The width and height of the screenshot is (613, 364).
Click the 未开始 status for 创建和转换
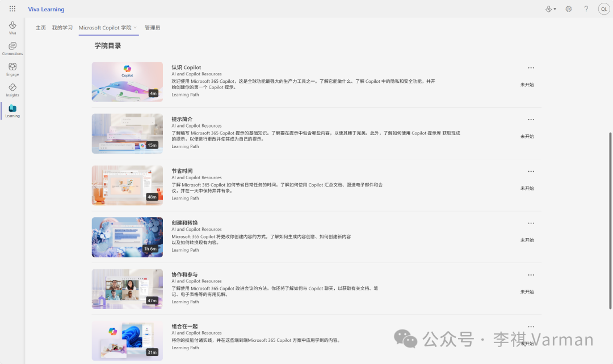click(x=527, y=240)
